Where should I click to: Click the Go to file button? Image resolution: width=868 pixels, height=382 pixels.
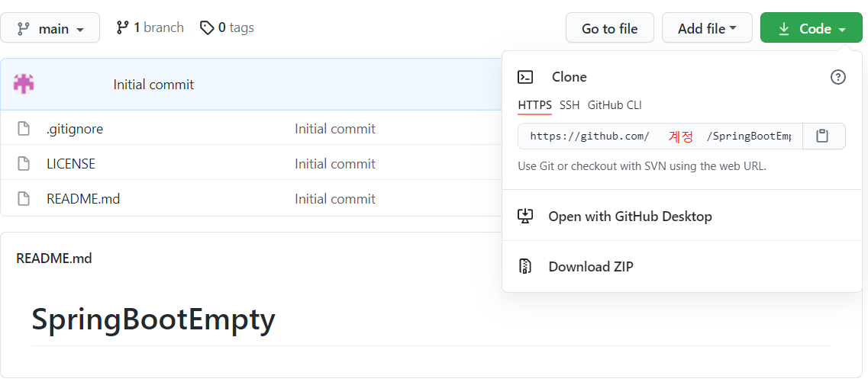pos(609,28)
